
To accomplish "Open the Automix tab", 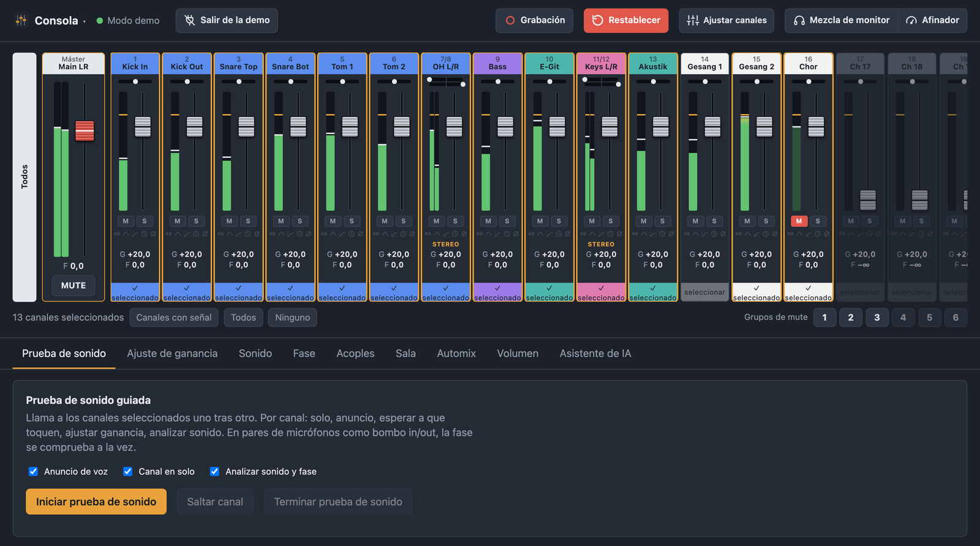I will (x=456, y=354).
